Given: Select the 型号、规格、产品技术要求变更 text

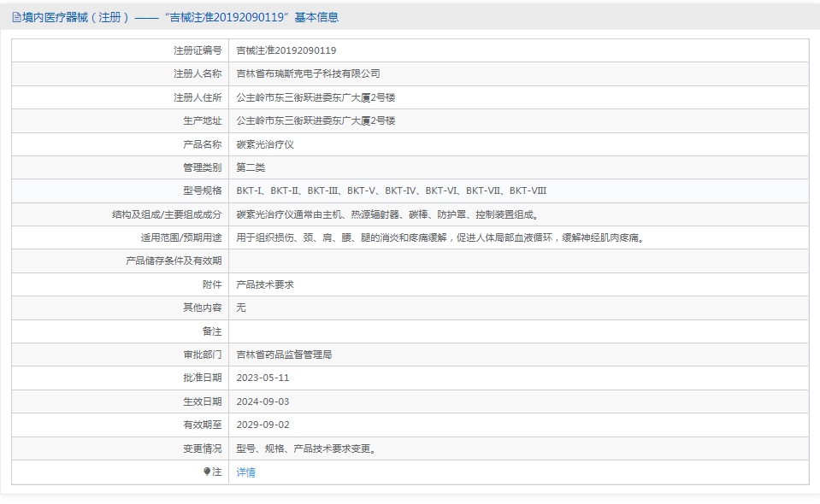Looking at the screenshot, I should pos(306,448).
